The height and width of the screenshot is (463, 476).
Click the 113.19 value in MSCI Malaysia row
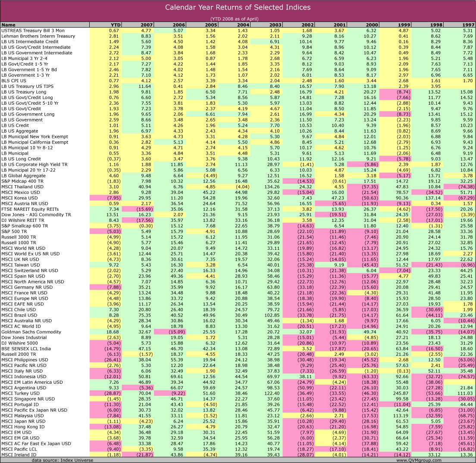pos(401,416)
